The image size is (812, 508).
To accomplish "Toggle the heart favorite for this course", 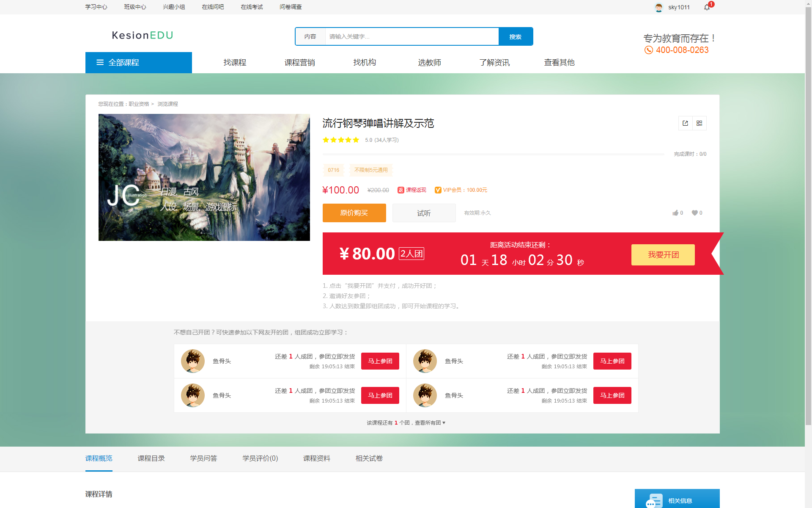I will [694, 213].
